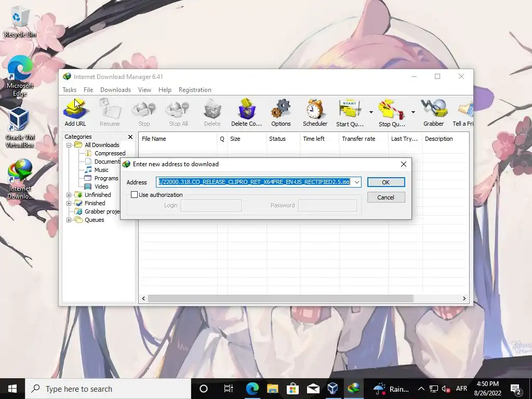532x399 pixels.
Task: Expand the Finished category node
Action: [x=69, y=203]
